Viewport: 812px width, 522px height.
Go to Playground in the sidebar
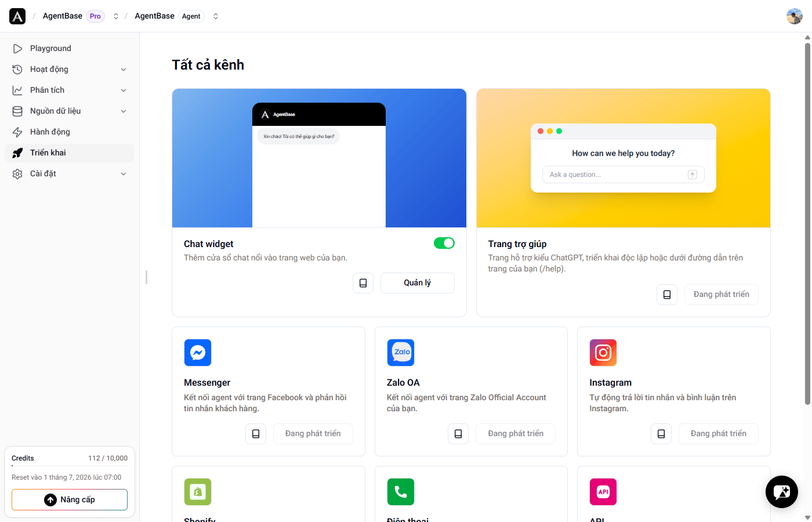70,49
